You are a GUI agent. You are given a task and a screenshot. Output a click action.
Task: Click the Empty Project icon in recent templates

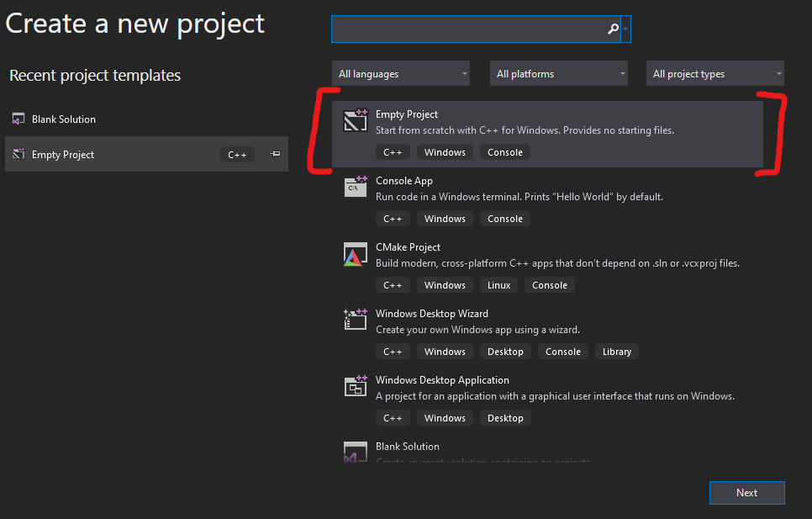pyautogui.click(x=18, y=154)
